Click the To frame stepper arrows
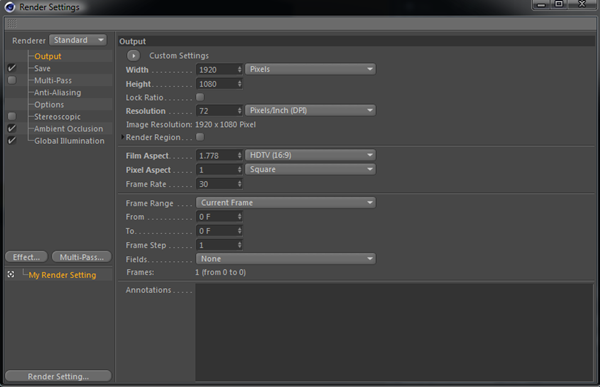Viewport: 600px width, 387px height. click(240, 231)
